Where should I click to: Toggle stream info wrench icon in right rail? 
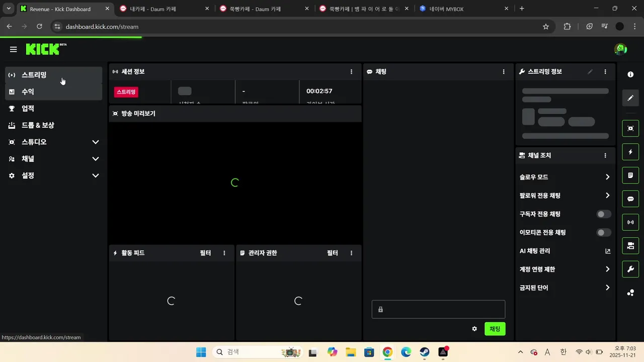point(630,269)
